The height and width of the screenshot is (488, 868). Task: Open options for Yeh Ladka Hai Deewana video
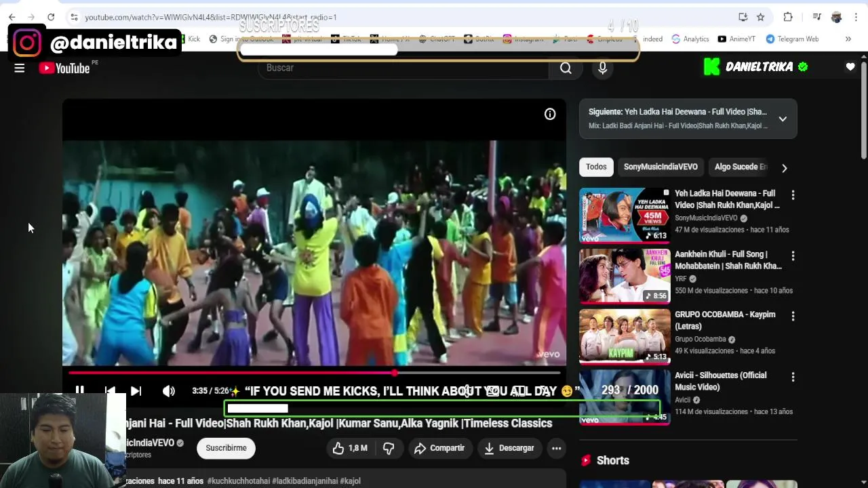793,195
